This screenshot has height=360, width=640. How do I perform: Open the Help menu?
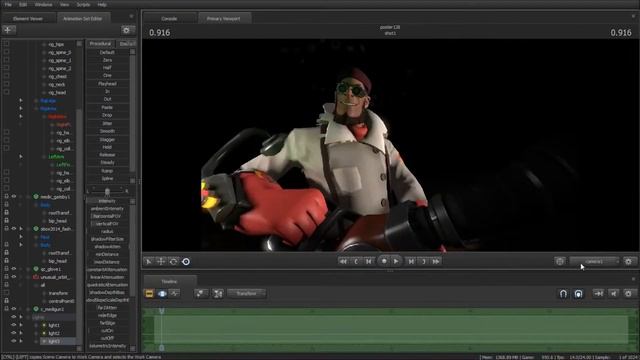[102, 4]
